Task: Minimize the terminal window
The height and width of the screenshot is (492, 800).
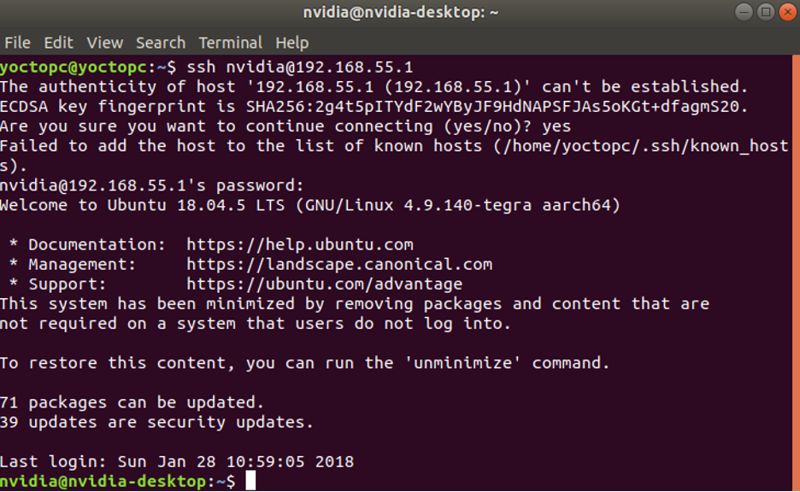Action: pyautogui.click(x=744, y=12)
